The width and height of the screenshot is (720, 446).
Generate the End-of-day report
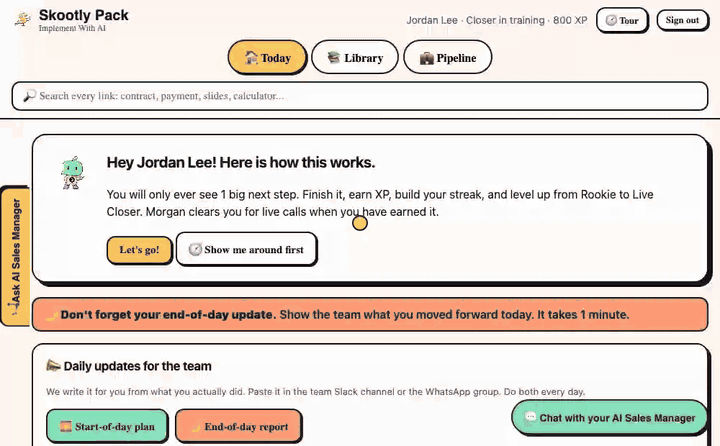[x=239, y=427]
